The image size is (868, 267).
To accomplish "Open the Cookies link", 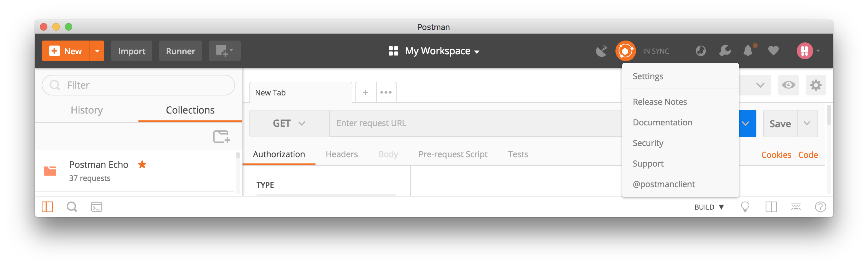I will coord(776,155).
